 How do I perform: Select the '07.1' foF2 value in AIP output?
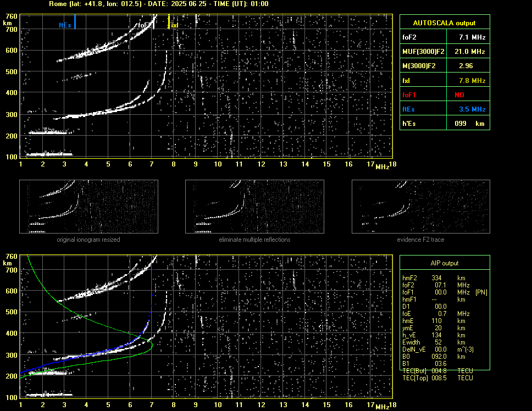[x=440, y=285]
